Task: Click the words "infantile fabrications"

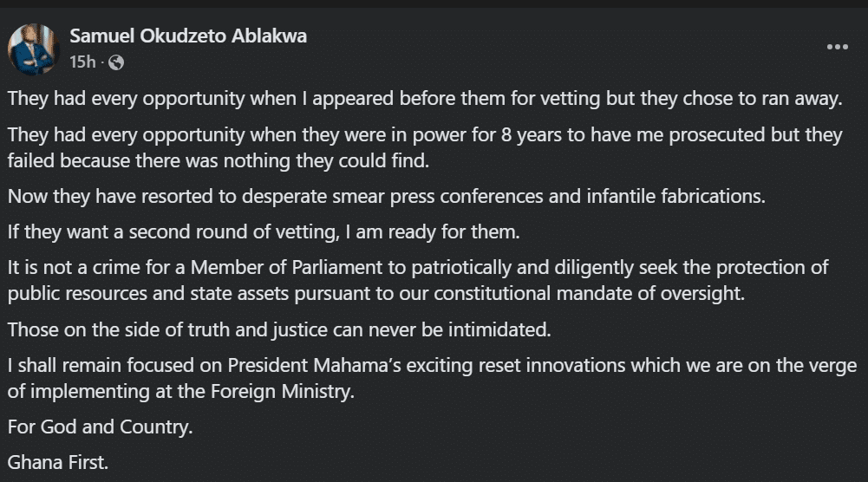Action: [x=675, y=197]
